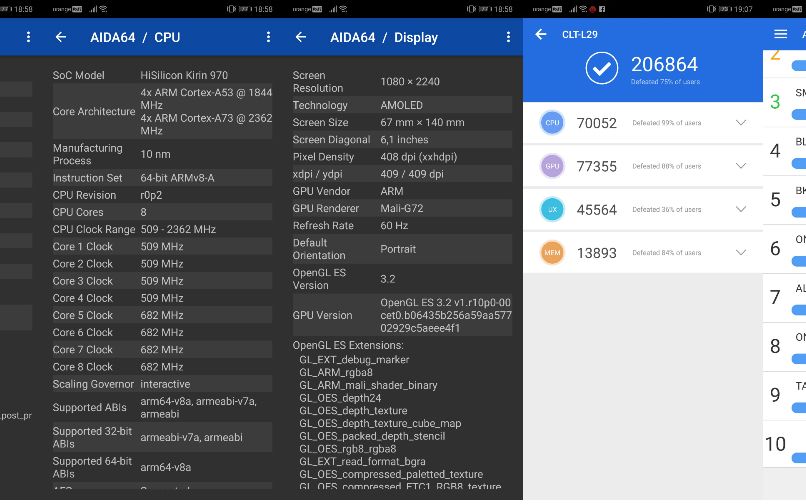
Task: Open overflow menu on leftmost partial AIDA64 screen
Action: (28, 37)
